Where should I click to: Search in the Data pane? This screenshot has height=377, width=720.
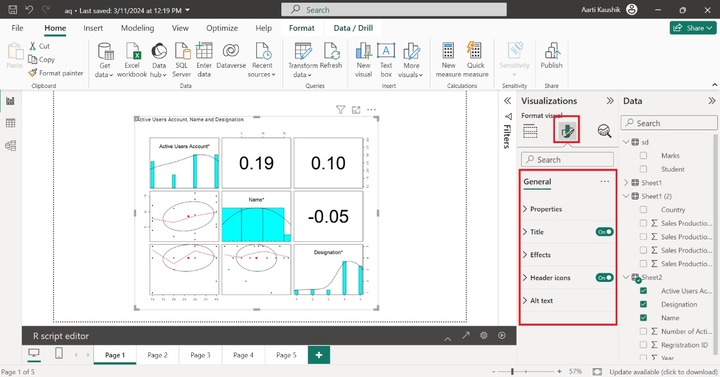pyautogui.click(x=669, y=123)
